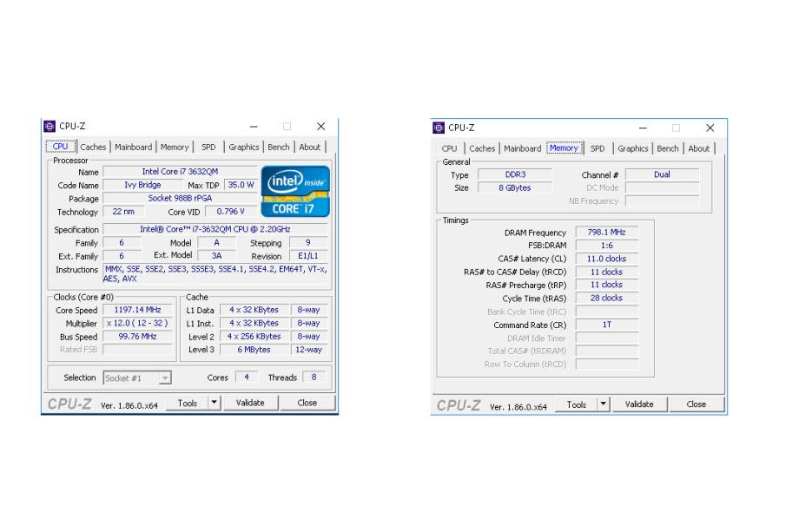Click the Intel Core i7 badge
The image size is (799, 532).
pos(294,191)
